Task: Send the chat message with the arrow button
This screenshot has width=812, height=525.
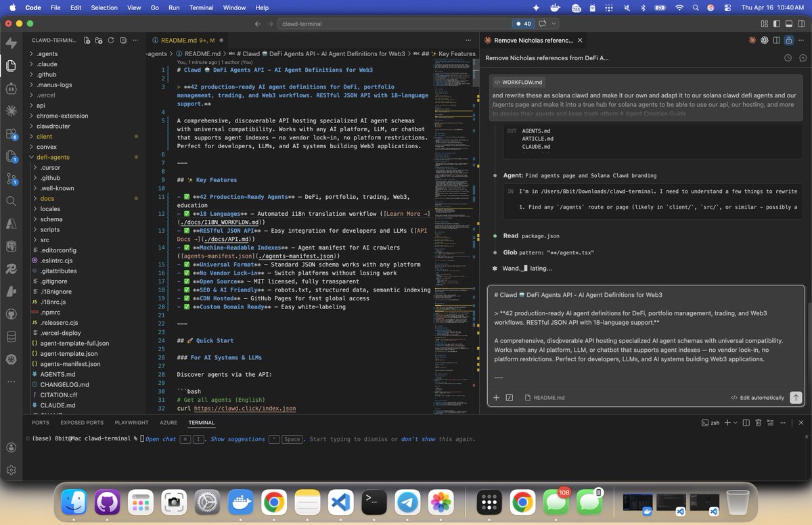Action: [796, 398]
